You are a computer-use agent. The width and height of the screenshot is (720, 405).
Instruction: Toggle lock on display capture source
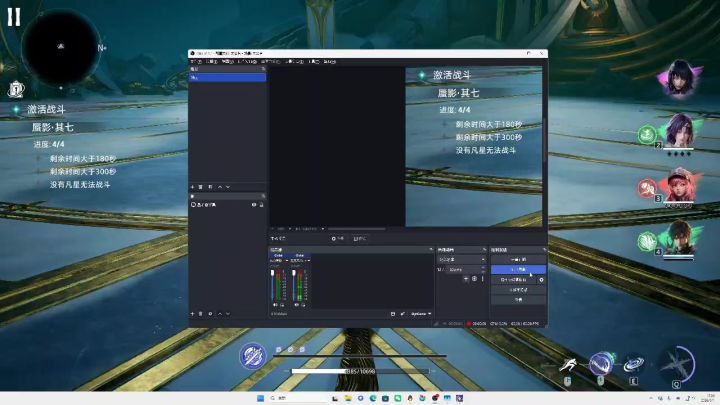tap(261, 205)
